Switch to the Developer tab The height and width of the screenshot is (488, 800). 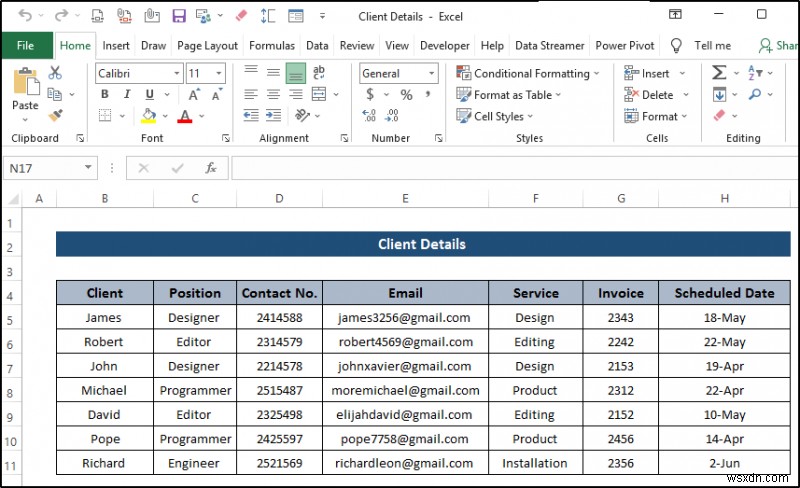[444, 45]
